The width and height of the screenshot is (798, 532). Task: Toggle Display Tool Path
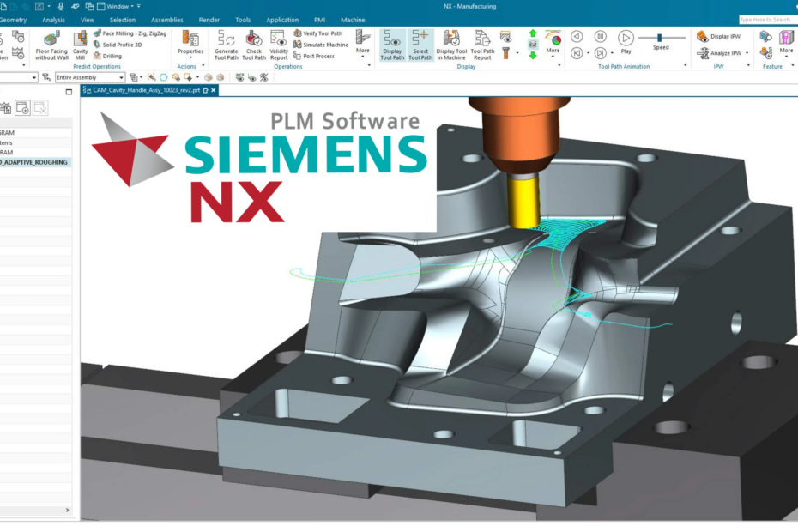pyautogui.click(x=392, y=45)
